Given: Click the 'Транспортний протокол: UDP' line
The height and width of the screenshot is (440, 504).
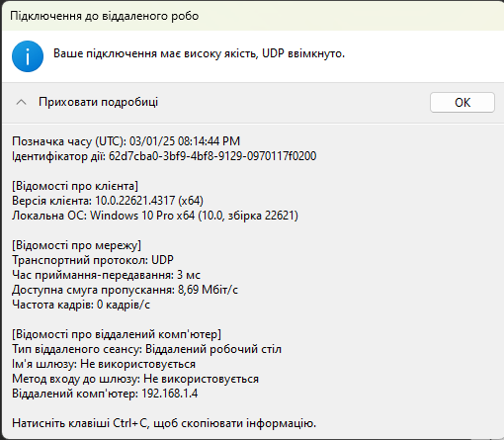Looking at the screenshot, I should point(93,260).
